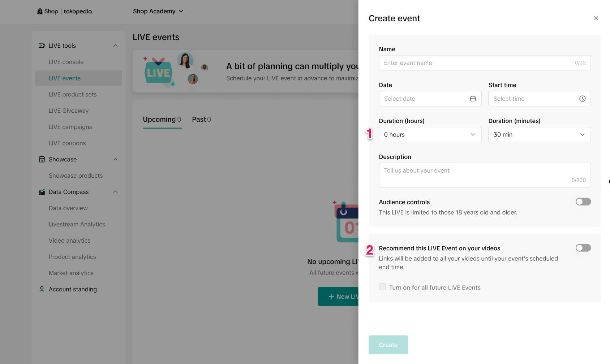Click the Account standing person icon

[x=42, y=289]
